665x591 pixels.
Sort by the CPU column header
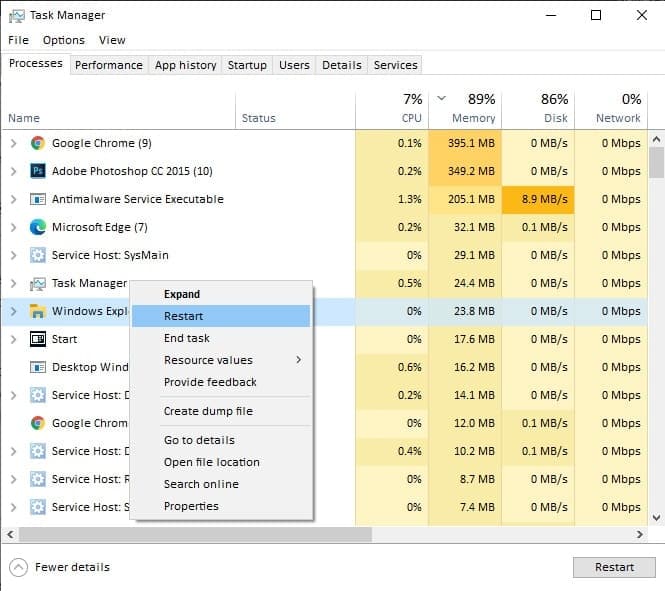pyautogui.click(x=392, y=109)
